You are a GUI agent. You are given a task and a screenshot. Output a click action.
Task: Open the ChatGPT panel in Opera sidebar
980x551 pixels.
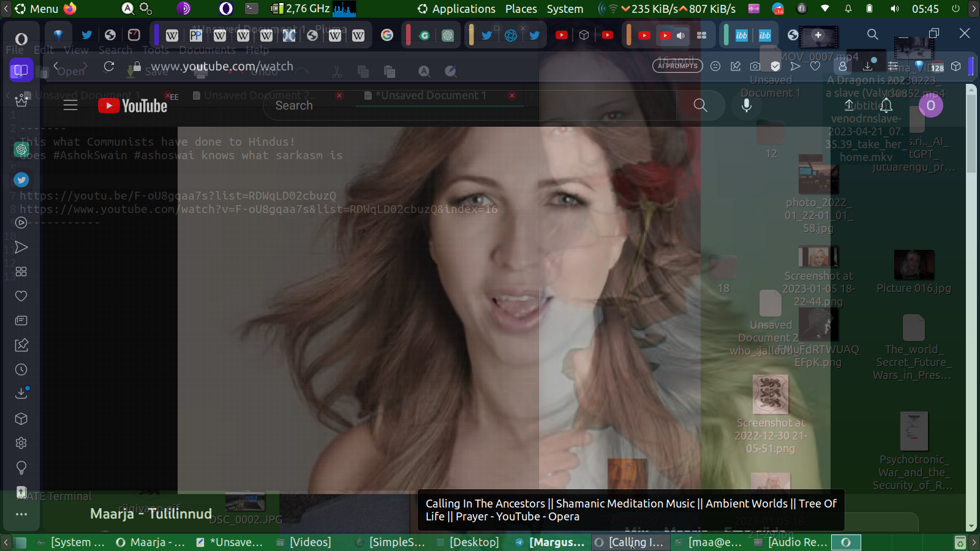[21, 149]
